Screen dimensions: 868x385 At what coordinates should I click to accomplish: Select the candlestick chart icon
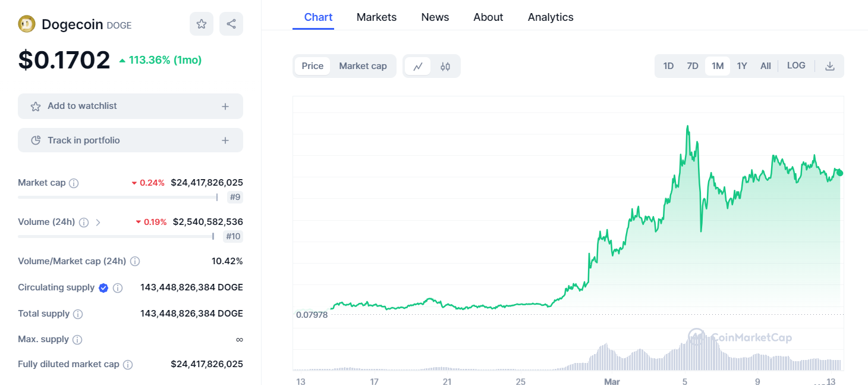point(445,66)
